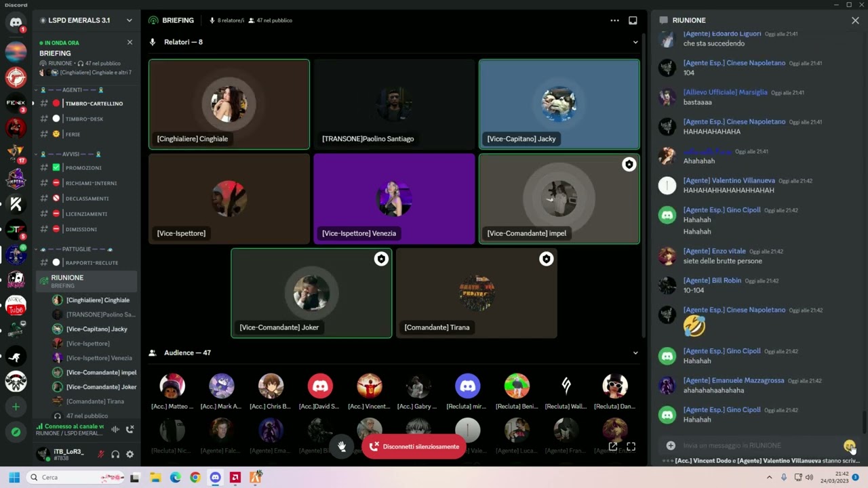Screen dimensions: 868x488
Task: Collapse the Relatori speakers section
Action: [635, 42]
